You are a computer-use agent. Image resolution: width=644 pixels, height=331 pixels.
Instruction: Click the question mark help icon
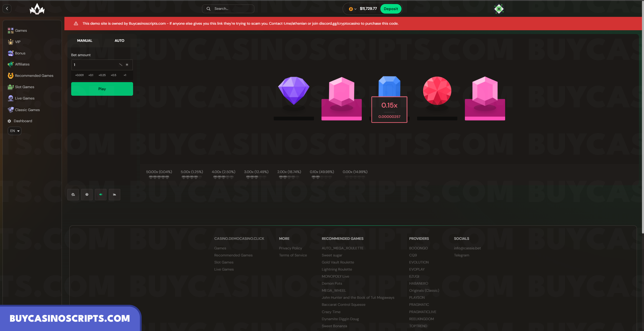click(x=87, y=194)
